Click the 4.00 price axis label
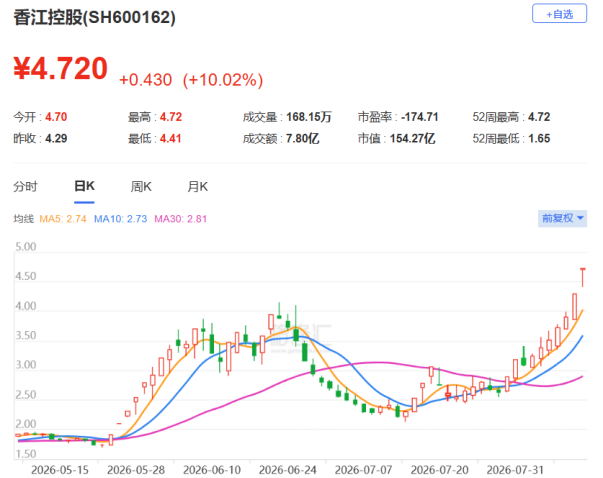This screenshot has width=603, height=478. tap(25, 306)
